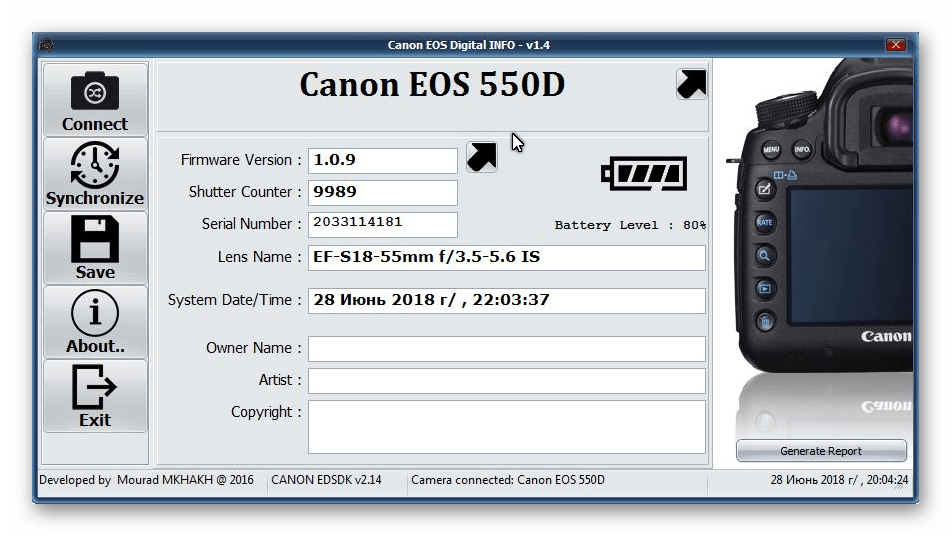Click the Firmware Version value box

(x=382, y=160)
